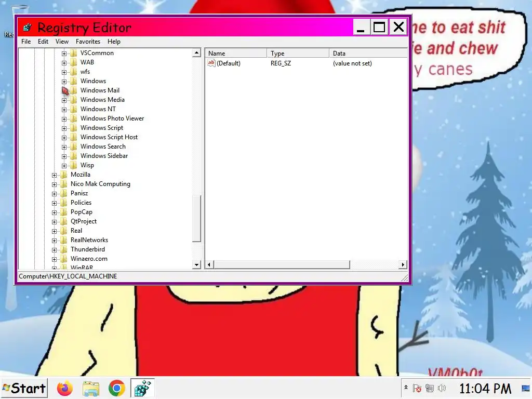532x399 pixels.
Task: Expand the Windows Media key
Action: (64, 100)
